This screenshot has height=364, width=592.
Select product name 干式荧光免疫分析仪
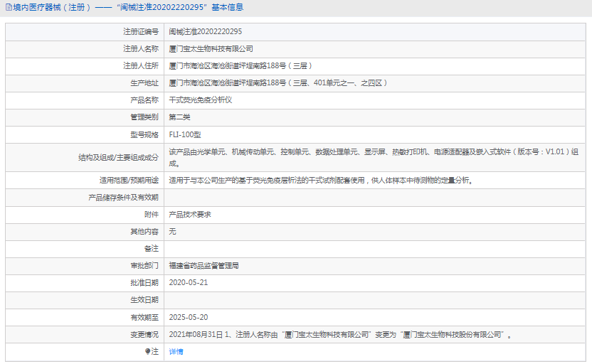click(201, 100)
